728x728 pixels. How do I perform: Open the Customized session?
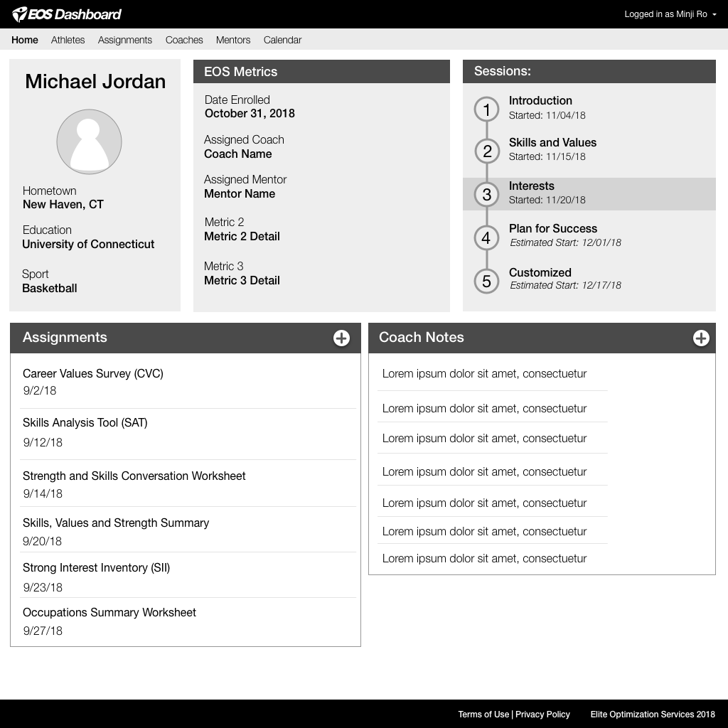(540, 272)
